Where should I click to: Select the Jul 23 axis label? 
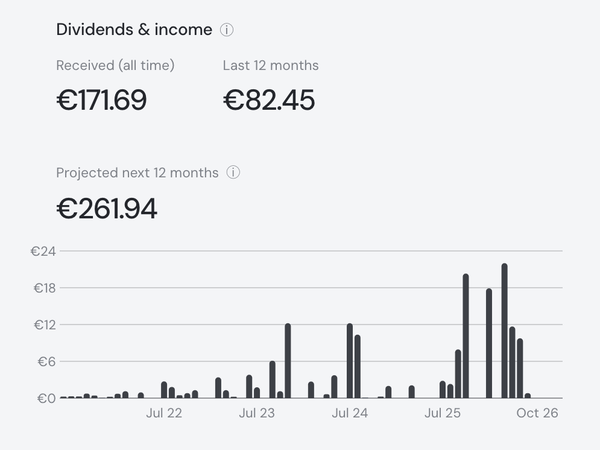(x=257, y=413)
